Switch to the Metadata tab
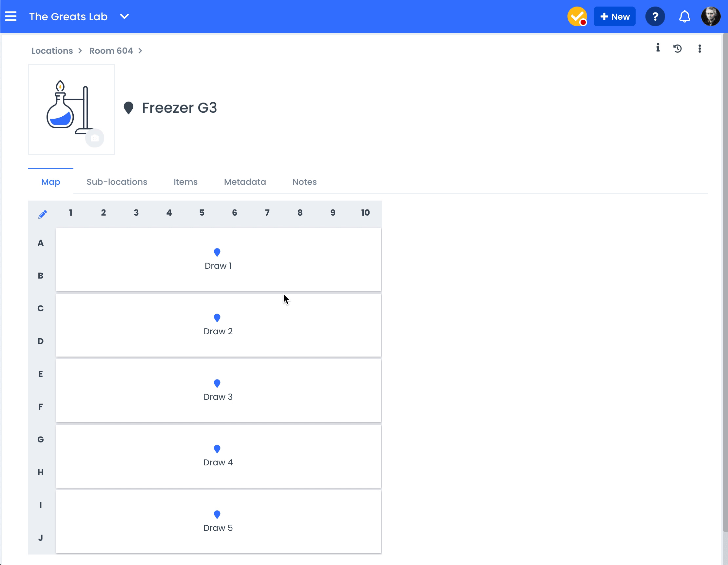Image resolution: width=728 pixels, height=565 pixels. [x=245, y=182]
